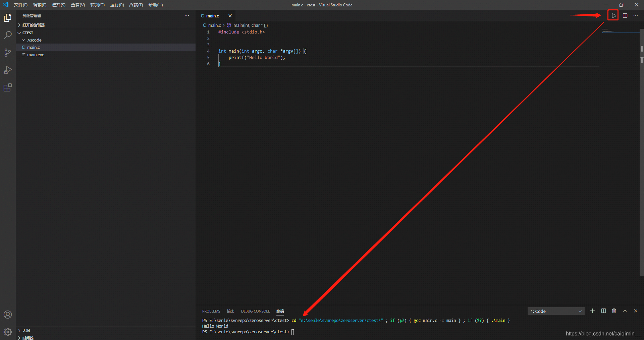Open the 选择(S) menu

pyautogui.click(x=59, y=5)
